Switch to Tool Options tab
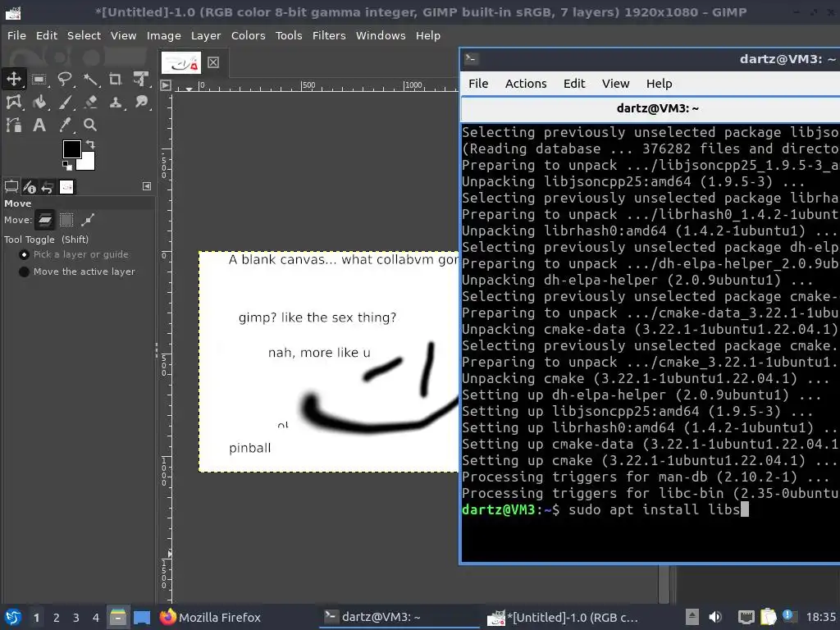This screenshot has height=630, width=840. [11, 187]
